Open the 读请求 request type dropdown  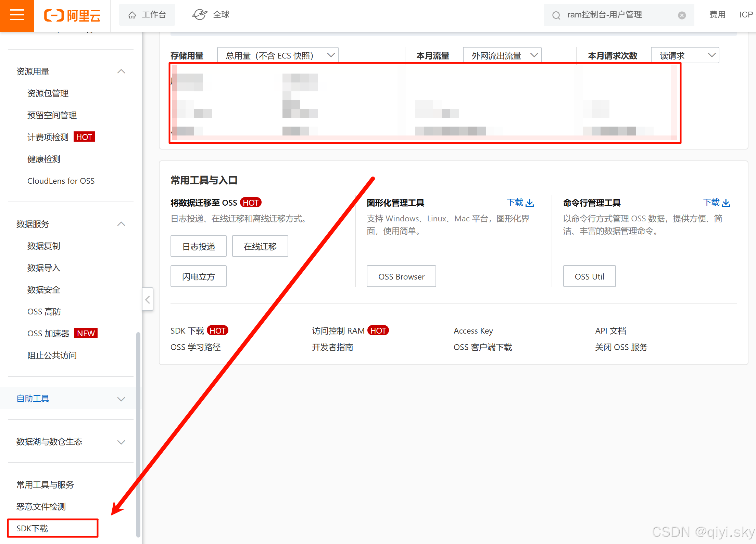point(712,55)
